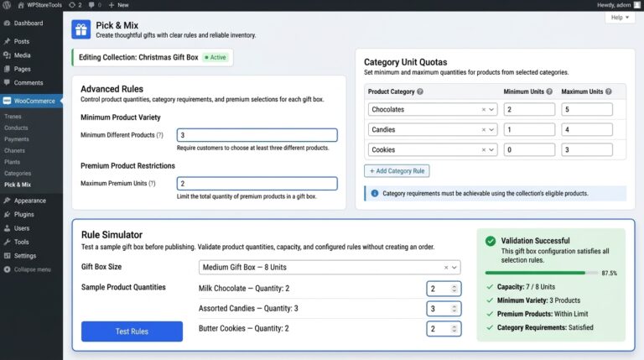Open the WPStoreTools site home icon

[21, 5]
